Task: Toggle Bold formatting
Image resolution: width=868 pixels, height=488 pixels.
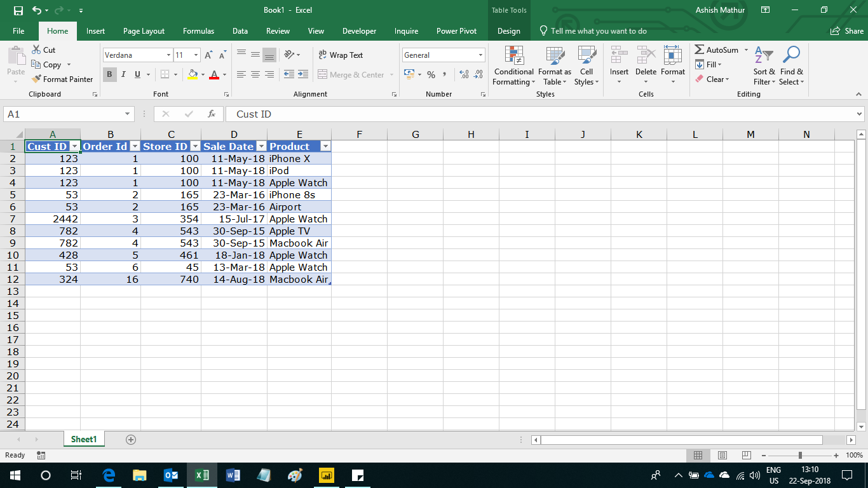Action: [109, 75]
